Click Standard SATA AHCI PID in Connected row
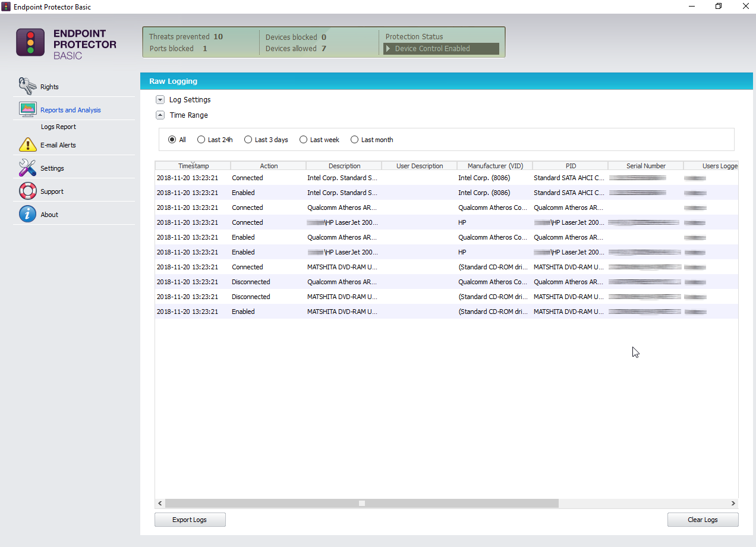The height and width of the screenshot is (547, 756). coord(569,178)
